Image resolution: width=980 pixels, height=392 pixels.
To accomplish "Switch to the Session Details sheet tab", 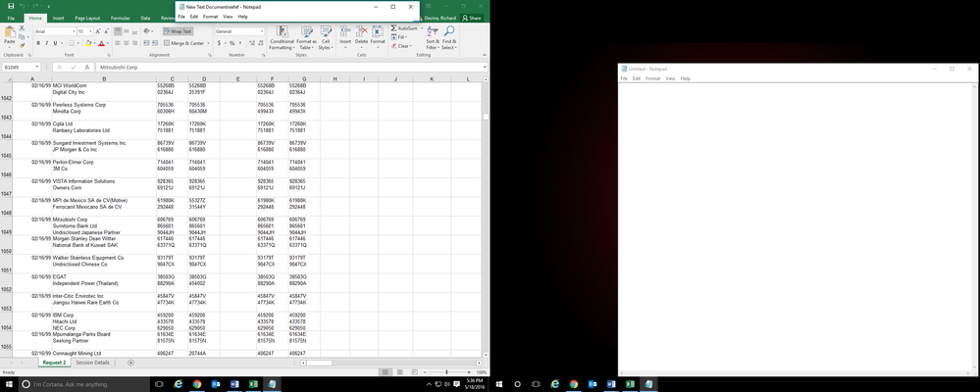I will (x=92, y=363).
